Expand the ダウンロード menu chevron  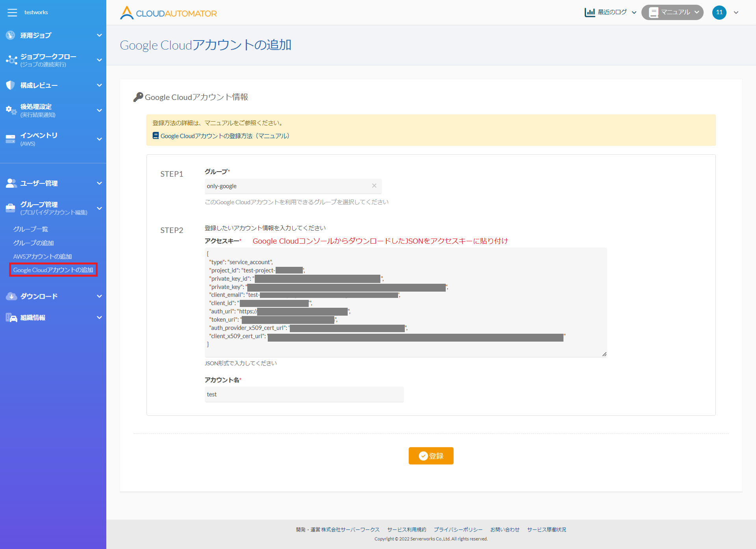tap(99, 296)
